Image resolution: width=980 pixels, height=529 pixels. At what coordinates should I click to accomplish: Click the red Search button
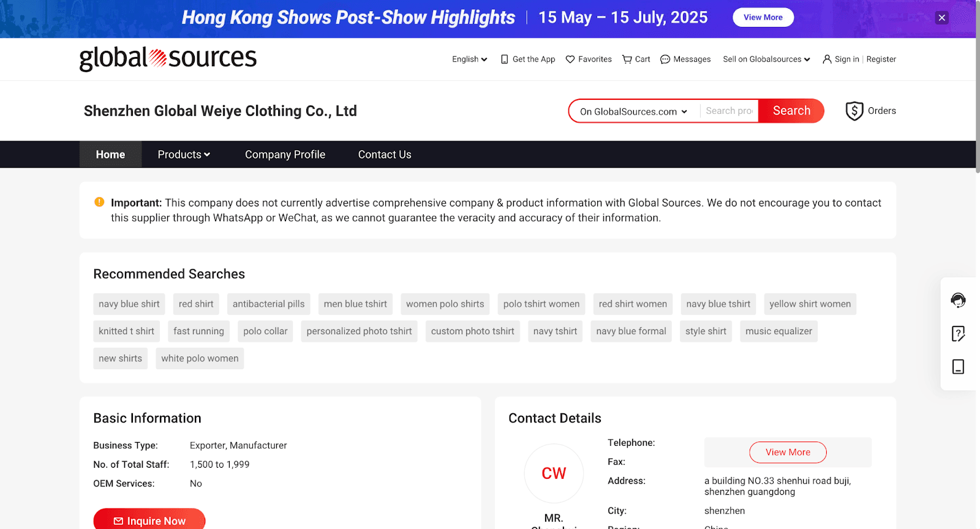click(x=791, y=111)
